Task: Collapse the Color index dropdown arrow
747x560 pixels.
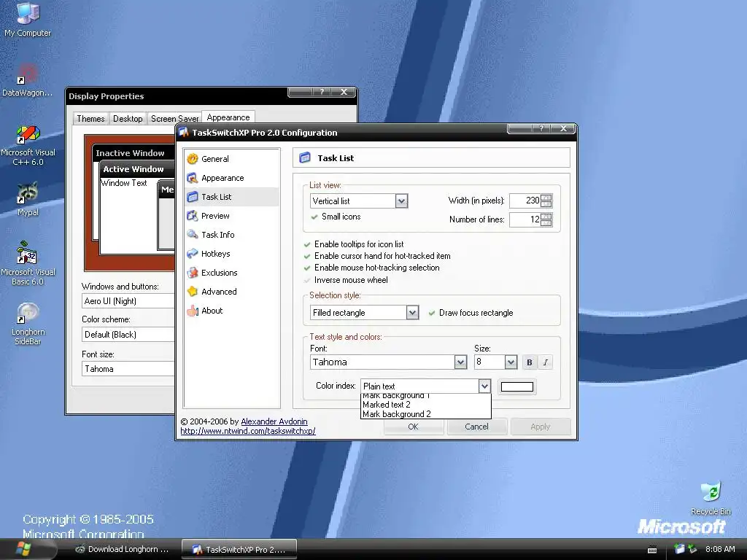Action: (484, 386)
